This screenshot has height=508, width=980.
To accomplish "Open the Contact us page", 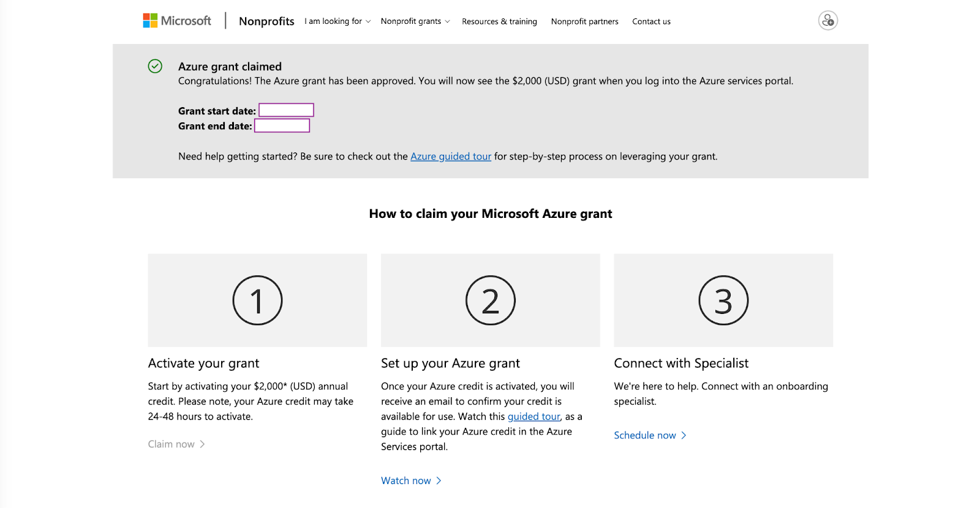I will pyautogui.click(x=651, y=21).
